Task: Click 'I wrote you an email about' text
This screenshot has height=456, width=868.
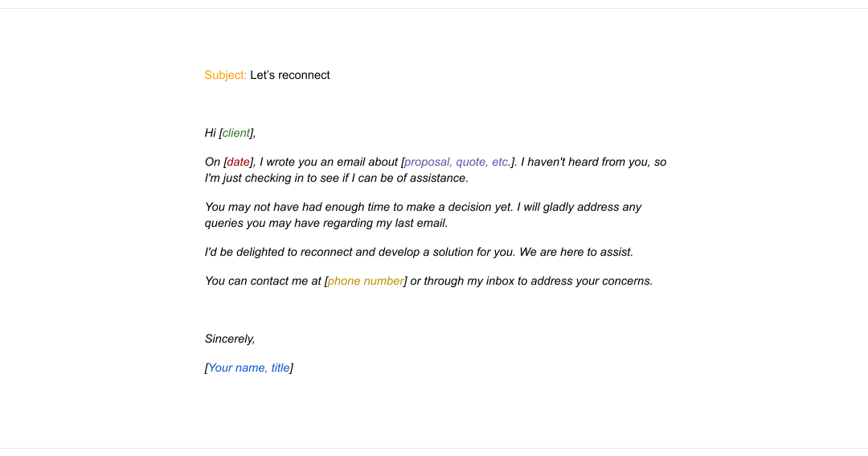Action: click(x=328, y=162)
